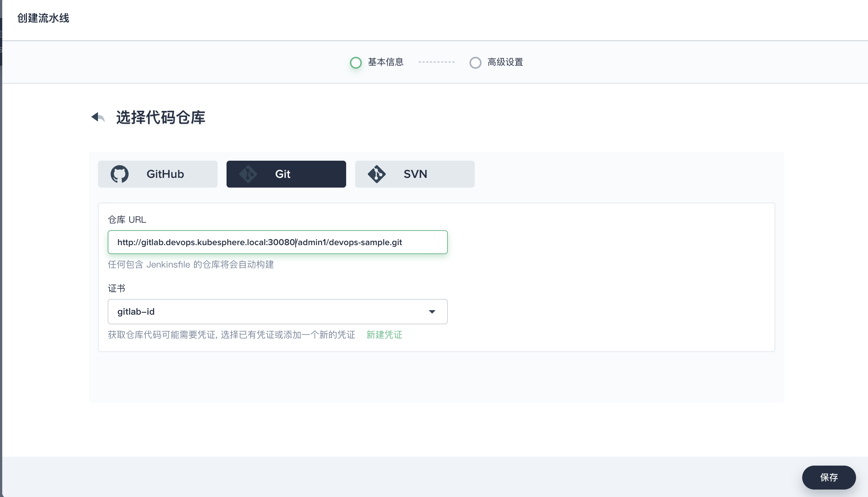Click the 基本信息 step circle indicator
This screenshot has width=868, height=497.
(x=355, y=62)
